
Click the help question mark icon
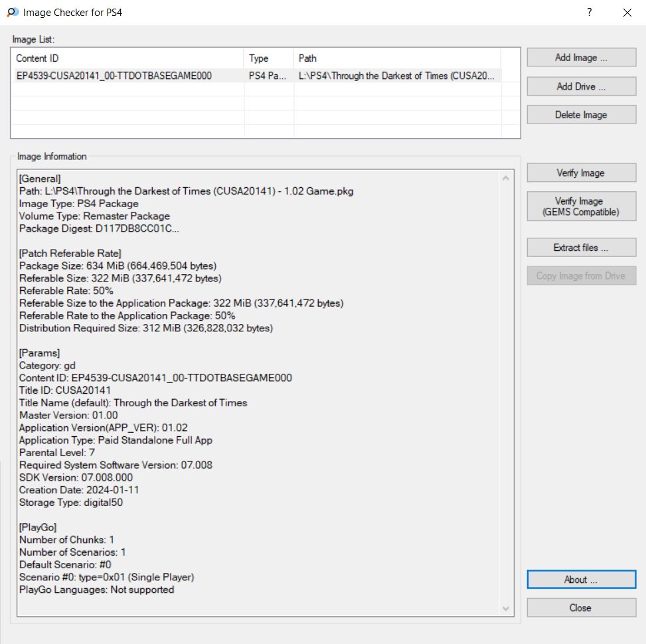pyautogui.click(x=589, y=13)
